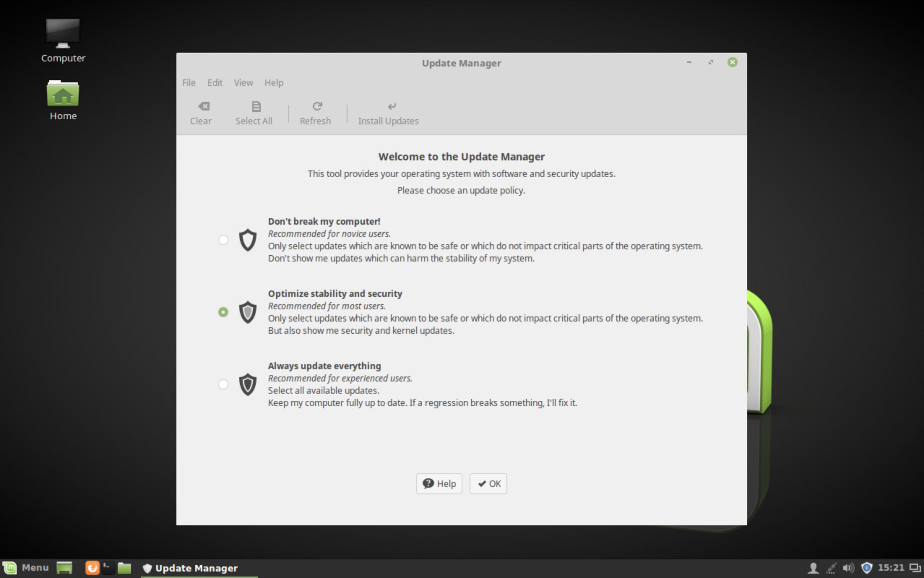Click Install Updates in the toolbar
Screen dimensions: 924x578
coord(388,113)
